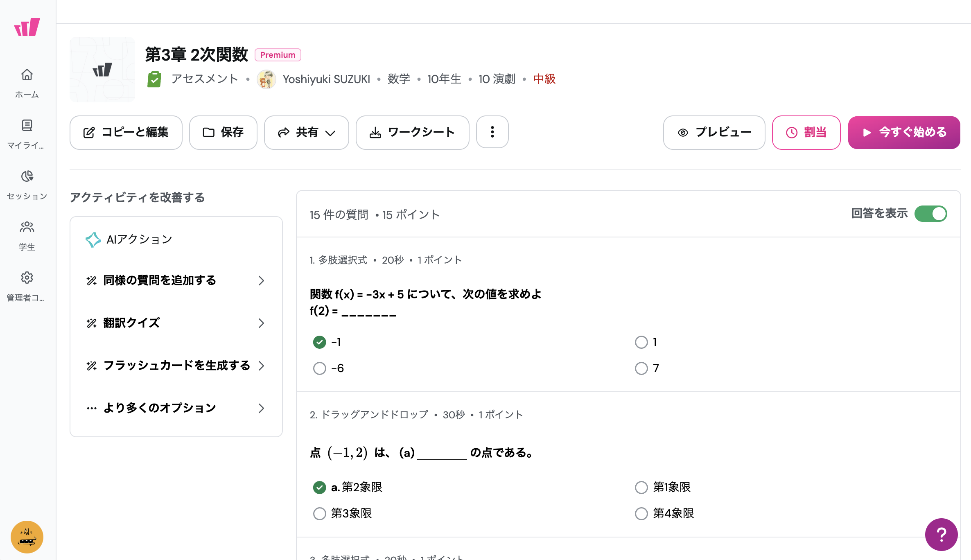Select answer 7 for question 1
This screenshot has width=971, height=560.
tap(641, 368)
